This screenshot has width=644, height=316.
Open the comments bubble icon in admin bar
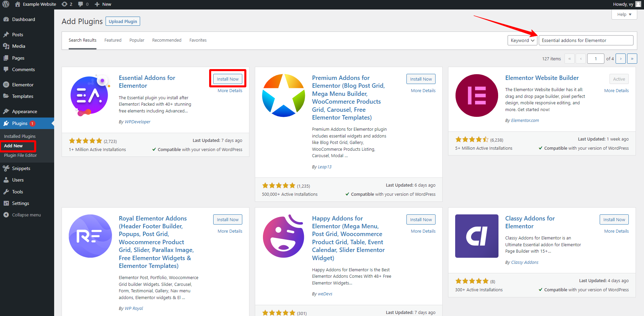(81, 4)
